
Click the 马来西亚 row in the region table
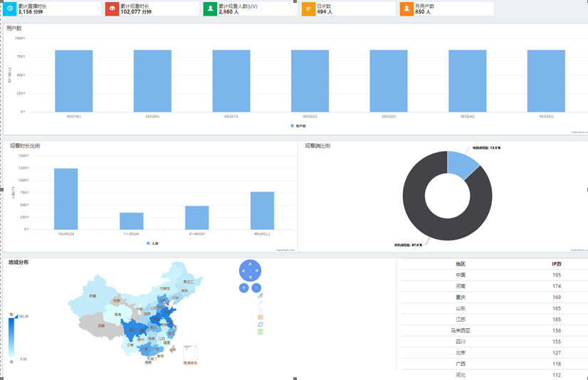494,330
